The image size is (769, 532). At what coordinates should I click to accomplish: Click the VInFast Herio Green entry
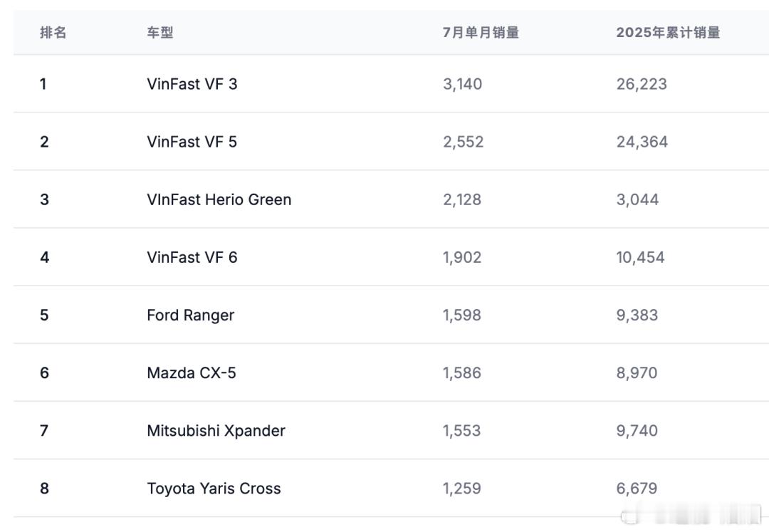(x=219, y=199)
